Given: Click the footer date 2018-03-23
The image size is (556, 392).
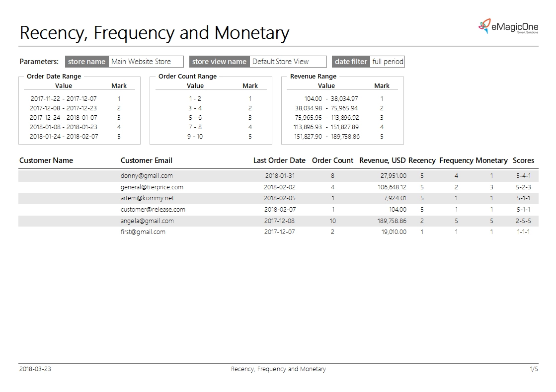Looking at the screenshot, I should pos(35,369).
